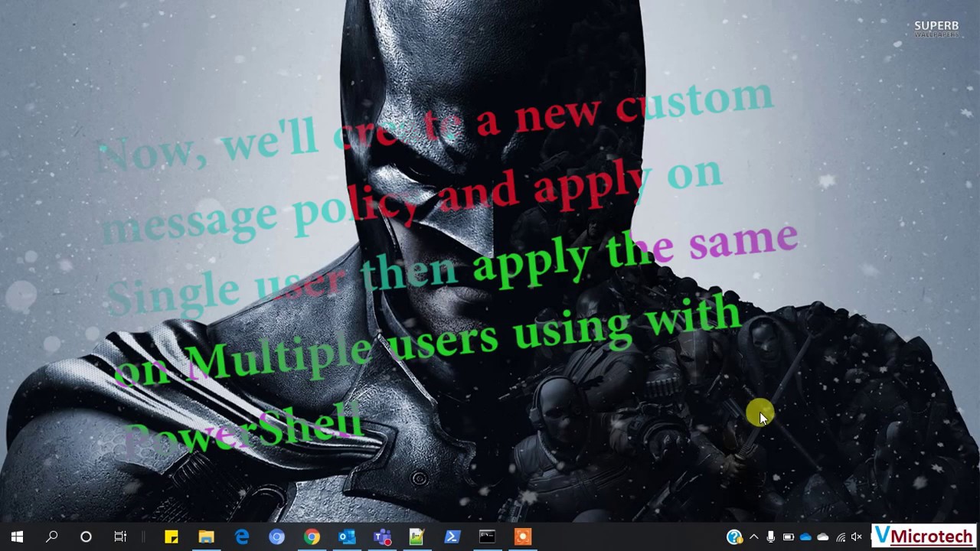Viewport: 980px width, 551px height.
Task: Unmute the volume speaker icon
Action: 857,537
